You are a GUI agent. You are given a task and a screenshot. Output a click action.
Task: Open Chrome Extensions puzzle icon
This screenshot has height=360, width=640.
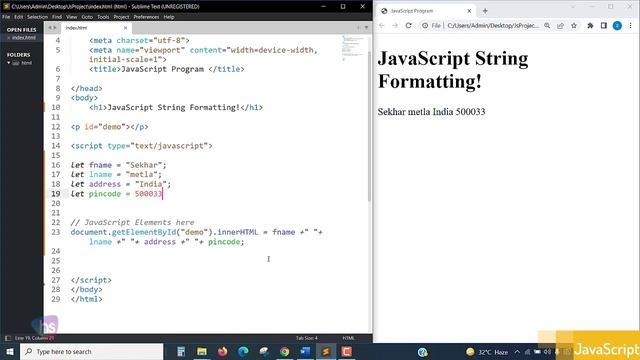click(x=590, y=25)
